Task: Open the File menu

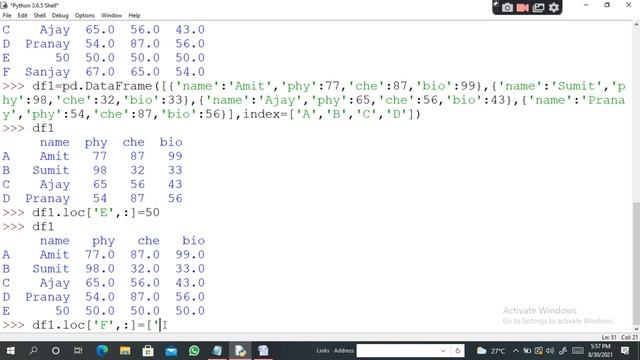Action: tap(7, 15)
